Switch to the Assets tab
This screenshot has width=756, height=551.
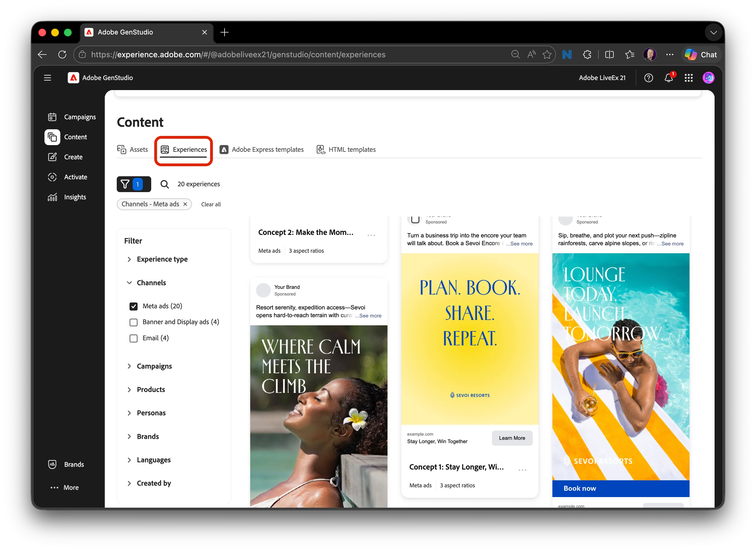[132, 149]
